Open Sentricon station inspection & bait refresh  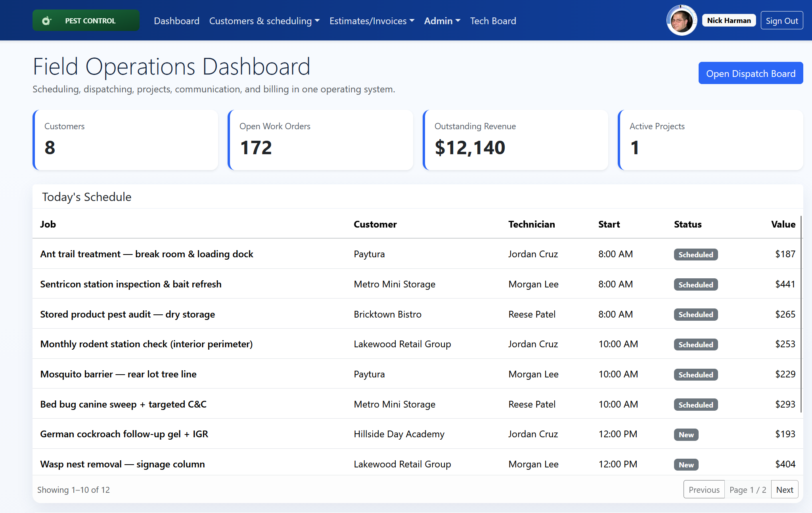tap(131, 284)
